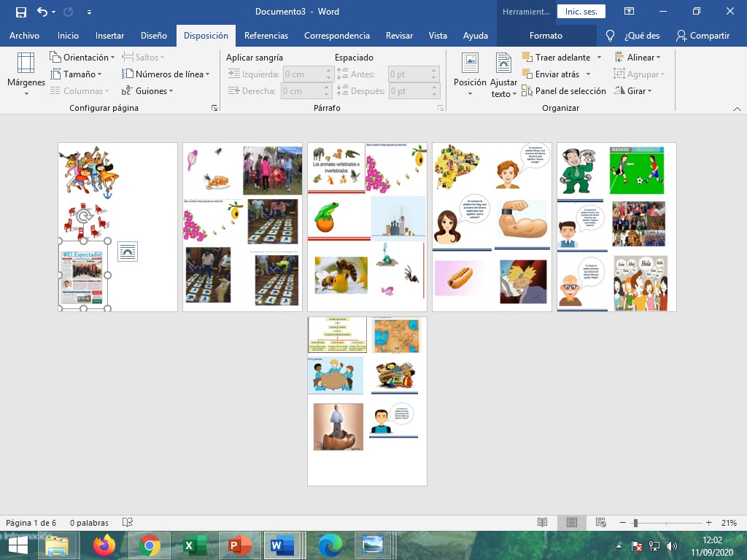Image resolution: width=747 pixels, height=560 pixels.
Task: Click the layout options icon beside image
Action: pos(128,252)
